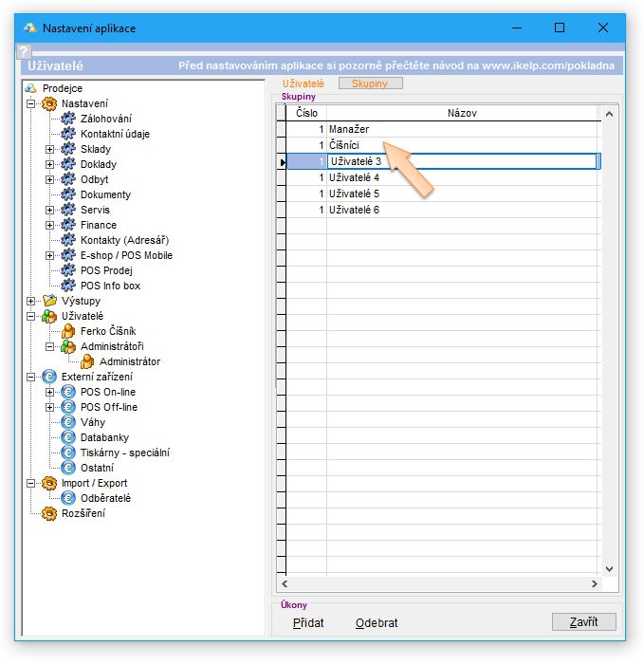Open the Výstupy folder icon
Image resolution: width=644 pixels, height=665 pixels.
coord(49,301)
